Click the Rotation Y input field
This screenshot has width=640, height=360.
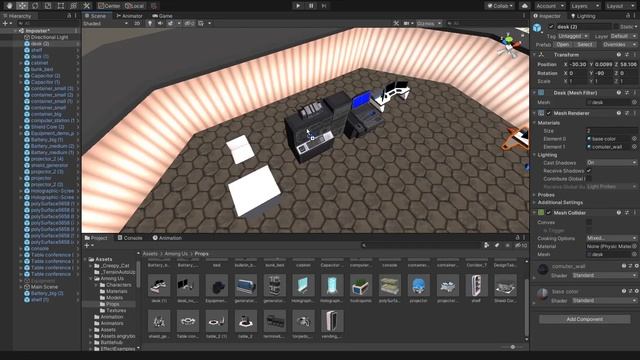point(603,73)
